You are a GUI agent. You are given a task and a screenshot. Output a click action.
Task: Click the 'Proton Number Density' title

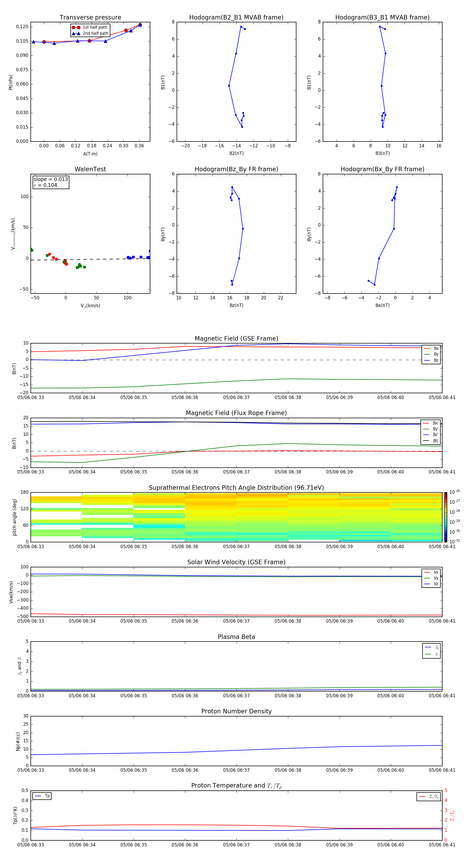pyautogui.click(x=236, y=711)
